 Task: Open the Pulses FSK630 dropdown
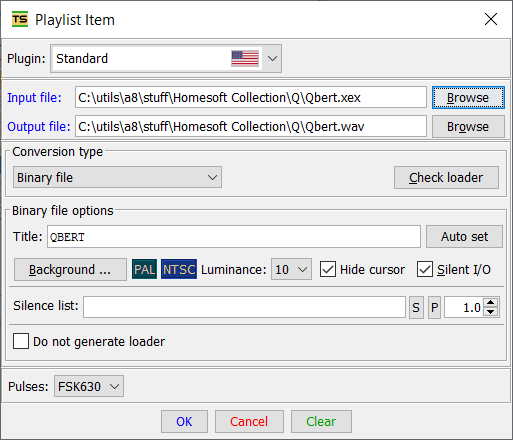pyautogui.click(x=89, y=386)
